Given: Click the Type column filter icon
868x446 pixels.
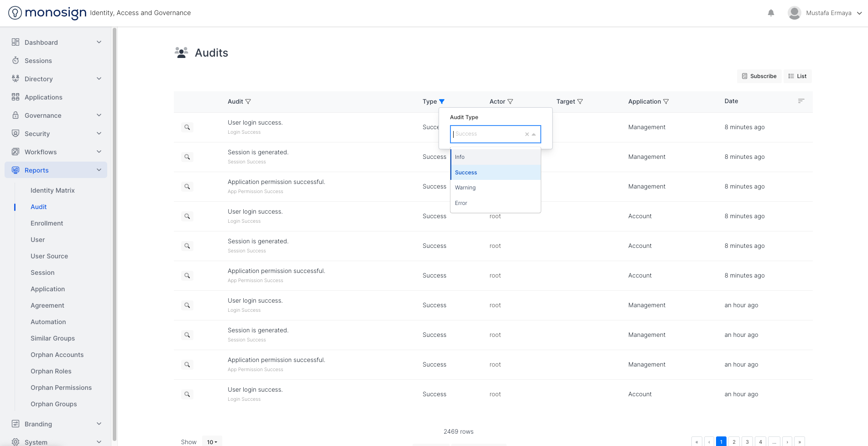Looking at the screenshot, I should click(x=442, y=101).
